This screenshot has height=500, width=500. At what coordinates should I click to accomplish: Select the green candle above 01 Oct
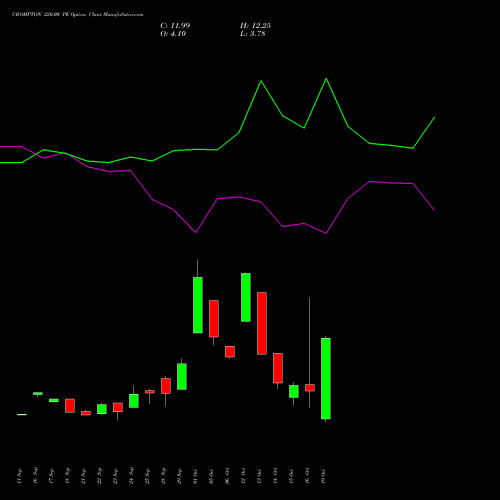(x=198, y=305)
